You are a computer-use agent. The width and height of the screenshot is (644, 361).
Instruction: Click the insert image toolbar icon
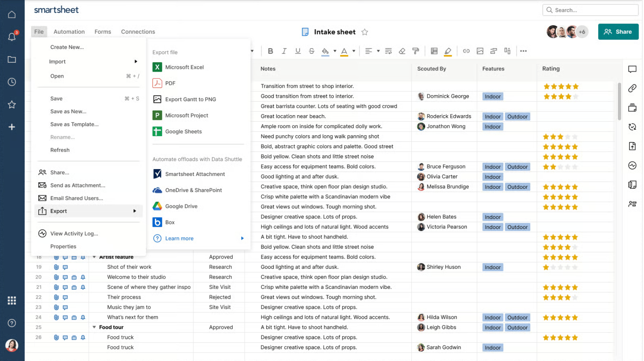pyautogui.click(x=480, y=51)
